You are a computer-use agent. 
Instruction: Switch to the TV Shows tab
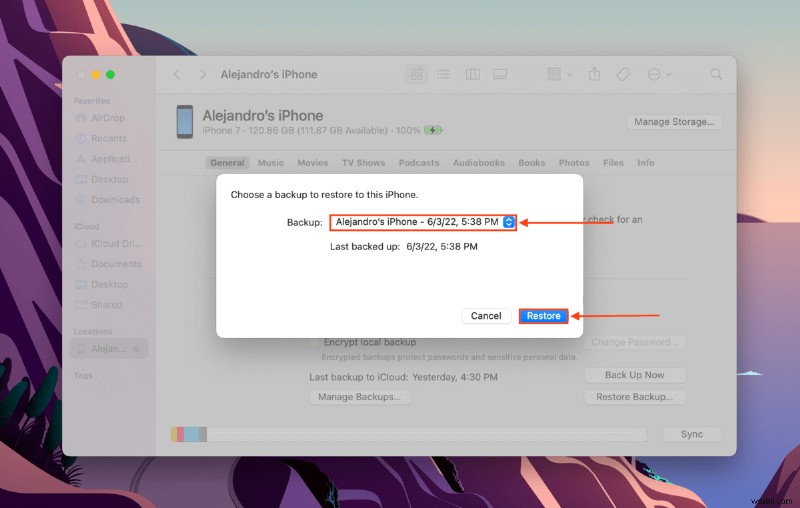(x=363, y=163)
